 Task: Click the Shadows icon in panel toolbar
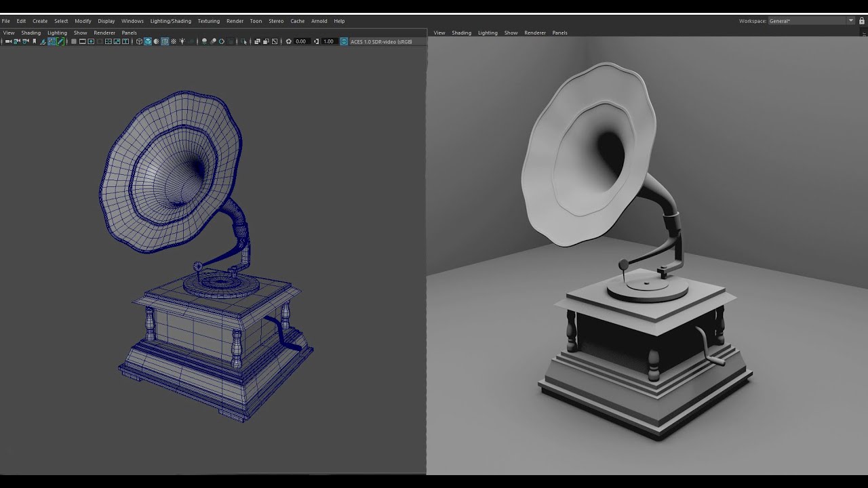click(x=191, y=41)
